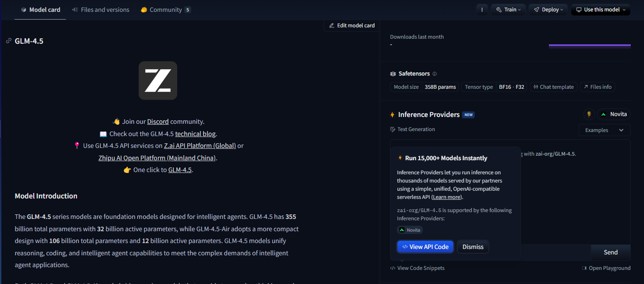Switch to the Model card tab
Screen dimensions: 644x284
click(41, 10)
